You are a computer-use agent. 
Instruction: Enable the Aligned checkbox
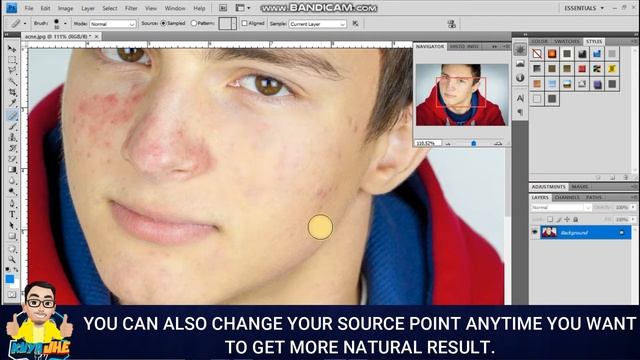[x=244, y=24]
